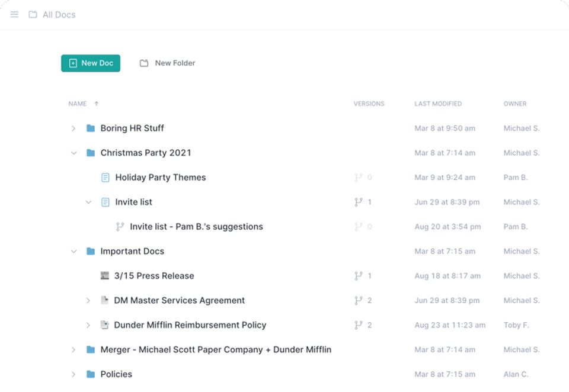This screenshot has width=569, height=392.
Task: Open the Important Docs folder row
Action: coord(132,251)
